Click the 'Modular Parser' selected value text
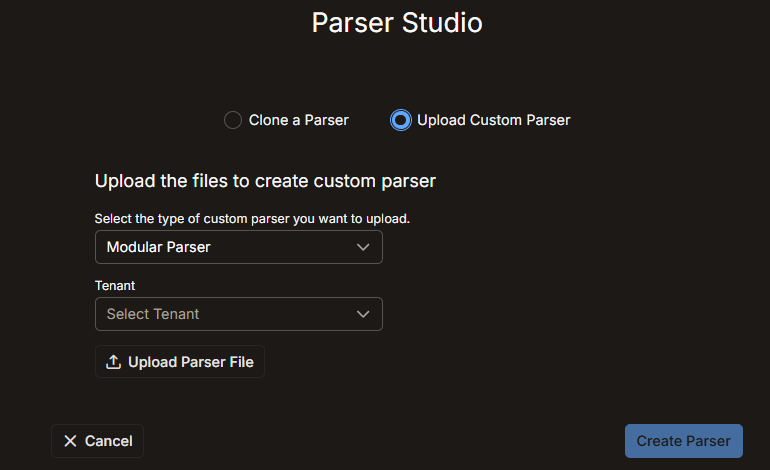 pos(159,247)
